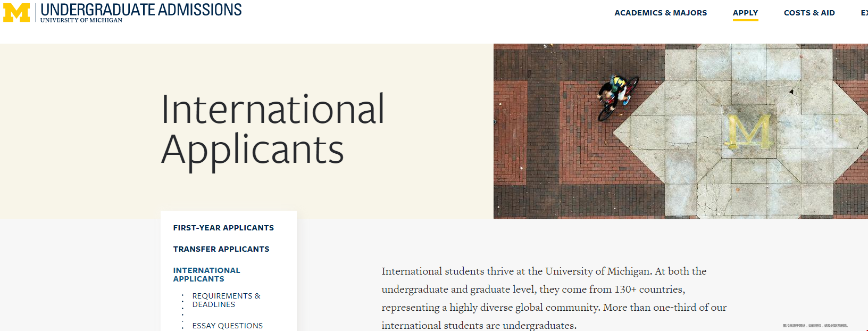
Task: Select International Applicants in the sidebar
Action: click(x=206, y=275)
